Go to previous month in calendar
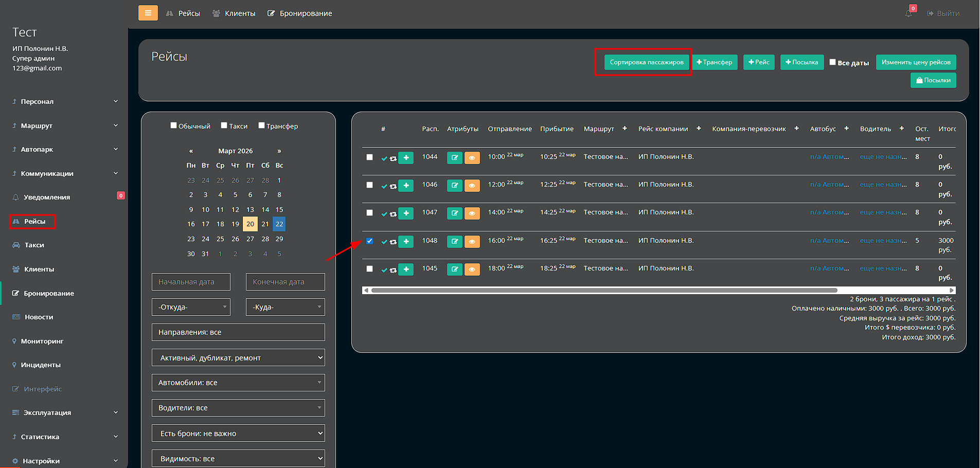Viewport: 980px width, 468px height. coord(191,151)
